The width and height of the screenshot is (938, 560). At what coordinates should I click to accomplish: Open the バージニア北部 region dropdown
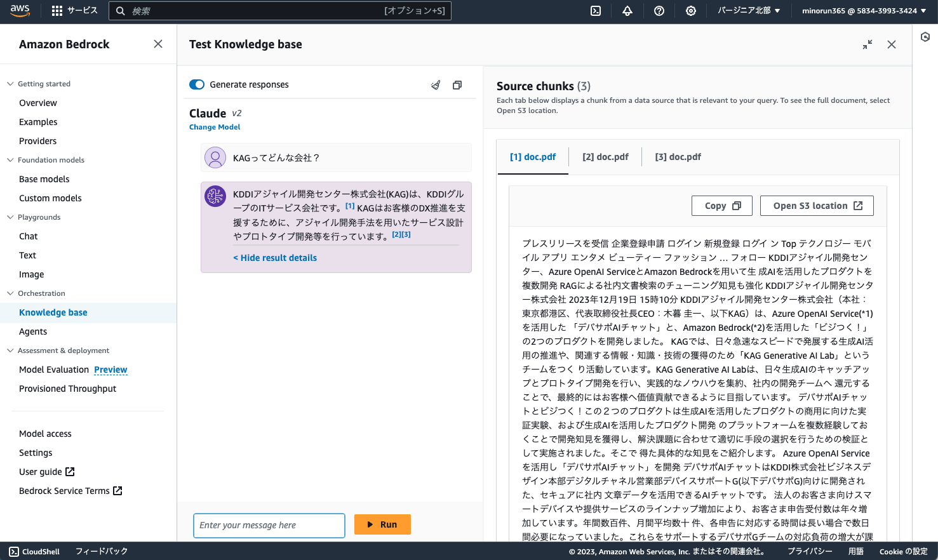(749, 10)
